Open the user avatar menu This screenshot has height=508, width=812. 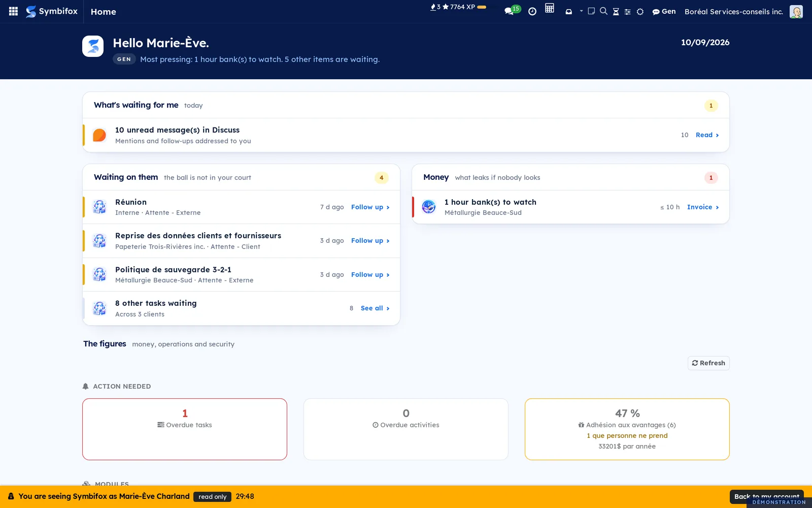pos(796,11)
